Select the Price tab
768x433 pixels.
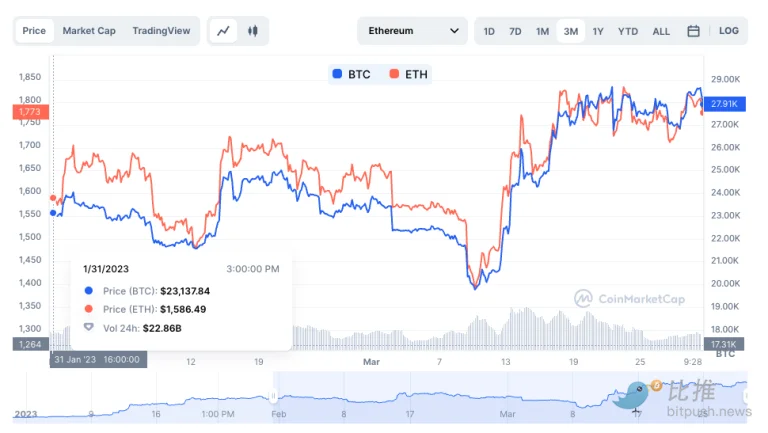click(x=34, y=31)
